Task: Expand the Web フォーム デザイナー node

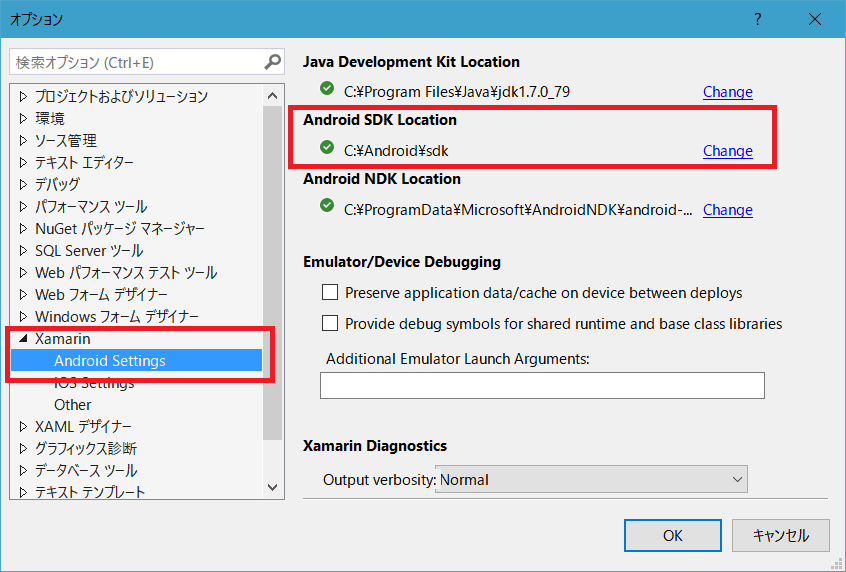Action: point(23,295)
